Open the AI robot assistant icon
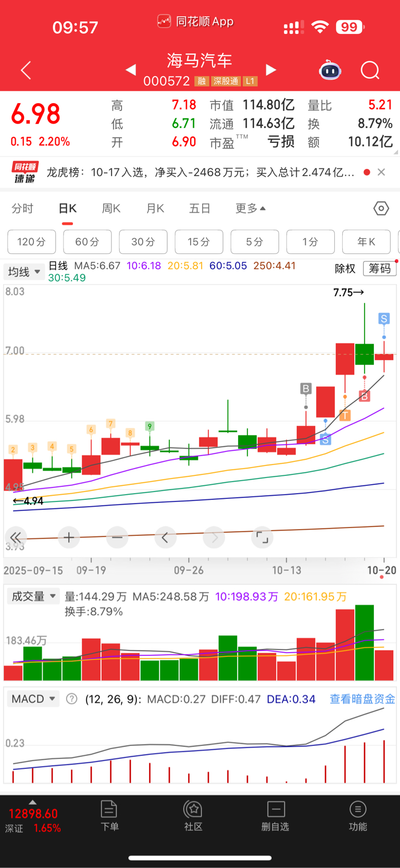Viewport: 400px width, 868px height. [x=330, y=70]
